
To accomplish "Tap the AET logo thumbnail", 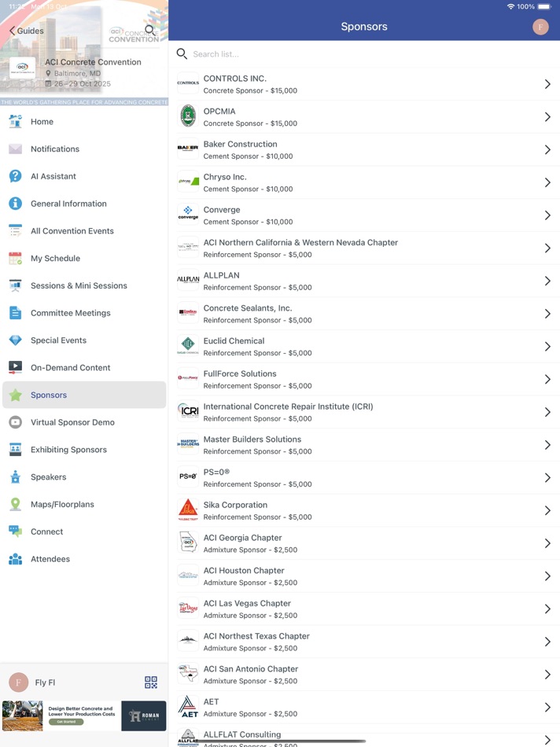I will pyautogui.click(x=188, y=707).
